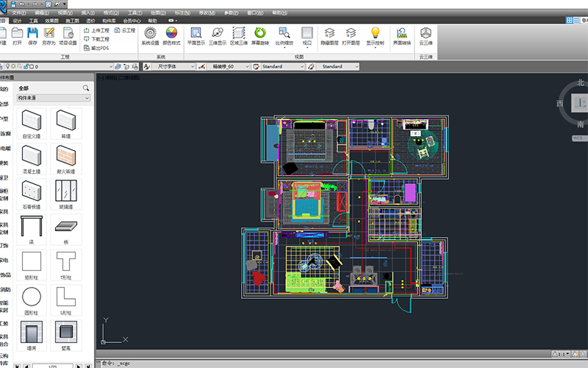Select the 耐火砖墙 firebrick wall component
Viewport: 588px width, 368px height.
click(x=66, y=159)
